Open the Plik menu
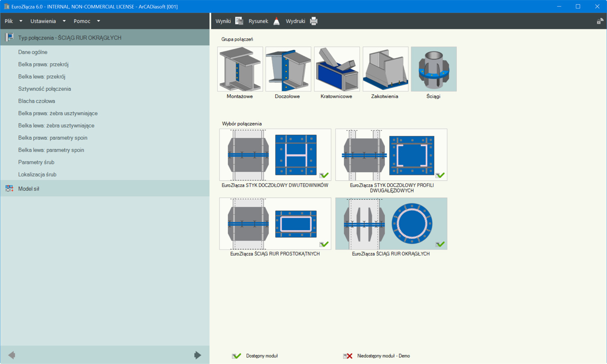 (x=9, y=21)
